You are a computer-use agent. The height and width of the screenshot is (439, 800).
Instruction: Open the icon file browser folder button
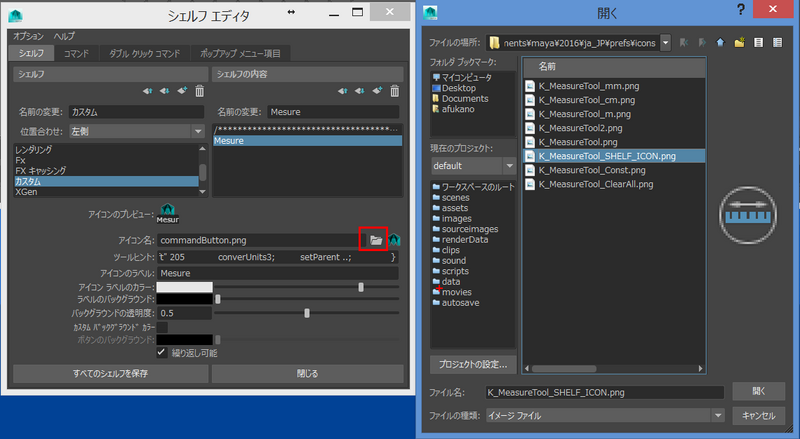tap(376, 240)
